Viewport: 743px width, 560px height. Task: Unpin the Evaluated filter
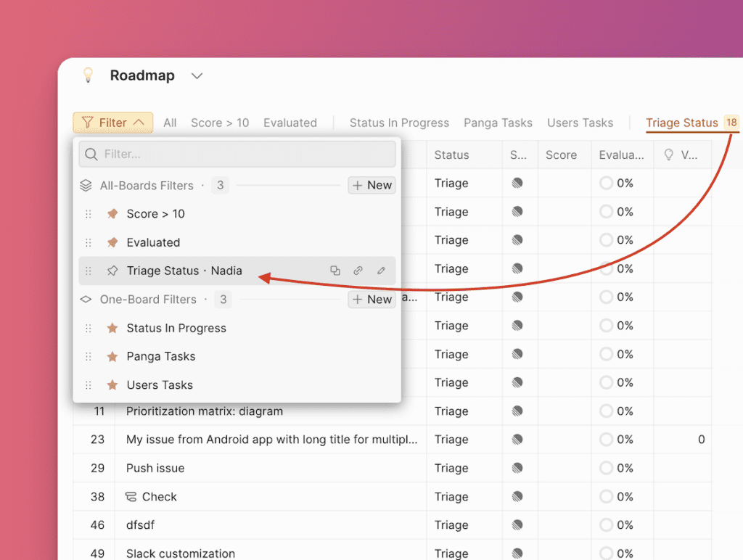112,242
